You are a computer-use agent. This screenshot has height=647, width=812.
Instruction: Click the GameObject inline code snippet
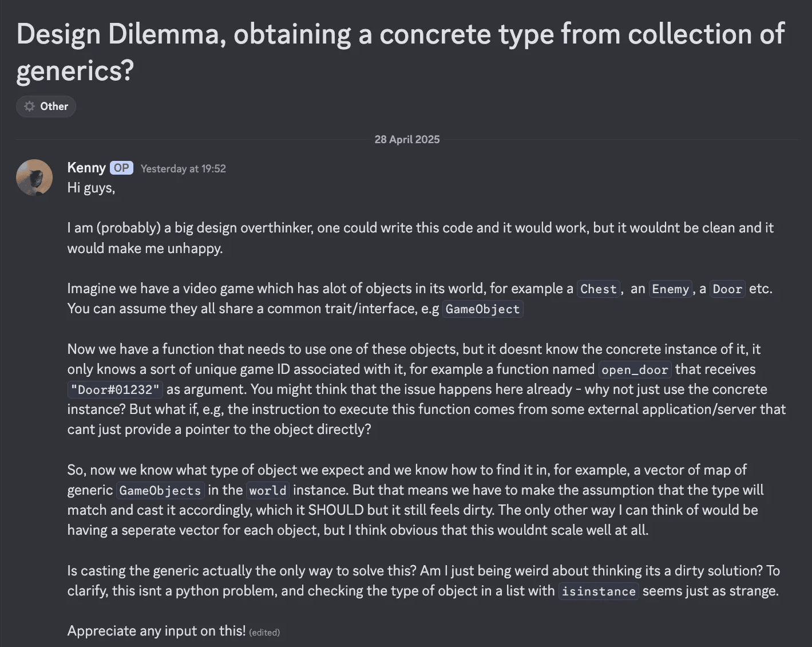[x=482, y=309]
